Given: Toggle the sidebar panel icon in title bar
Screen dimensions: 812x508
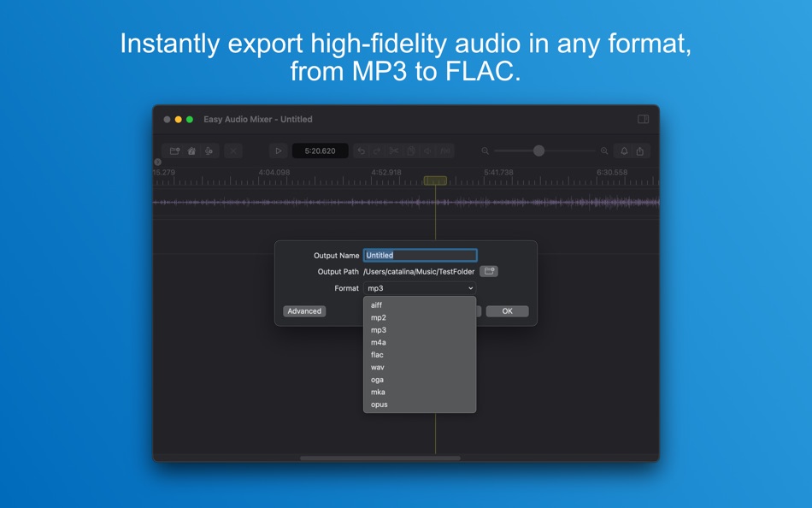Looking at the screenshot, I should pos(643,119).
